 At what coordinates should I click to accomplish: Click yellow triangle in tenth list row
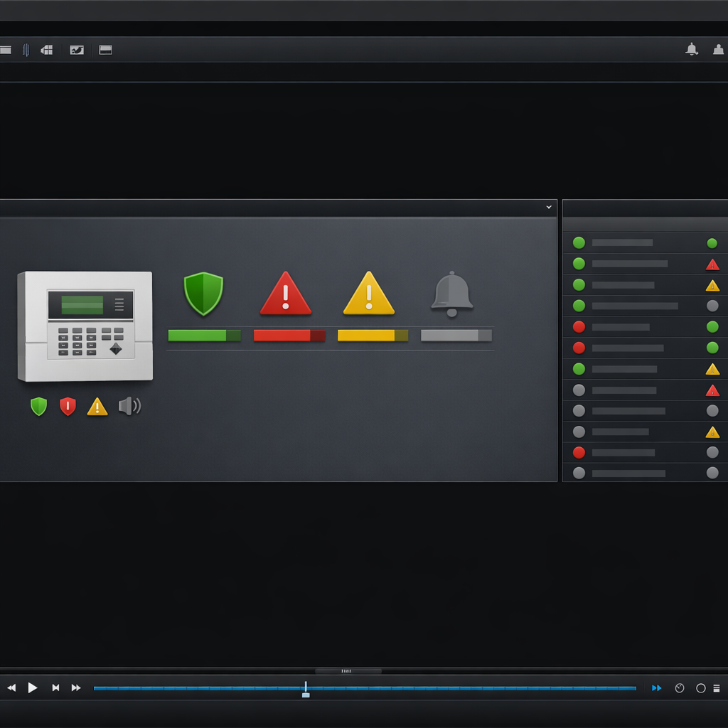click(712, 432)
